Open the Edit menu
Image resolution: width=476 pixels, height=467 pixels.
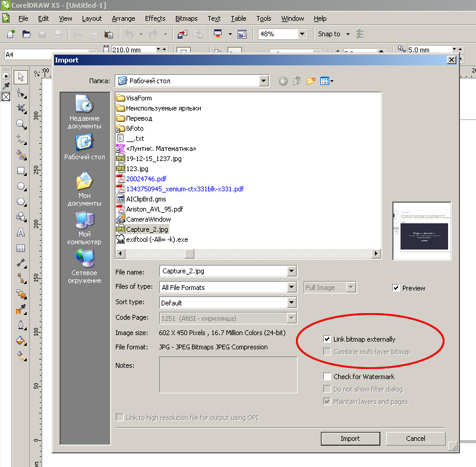coord(43,19)
